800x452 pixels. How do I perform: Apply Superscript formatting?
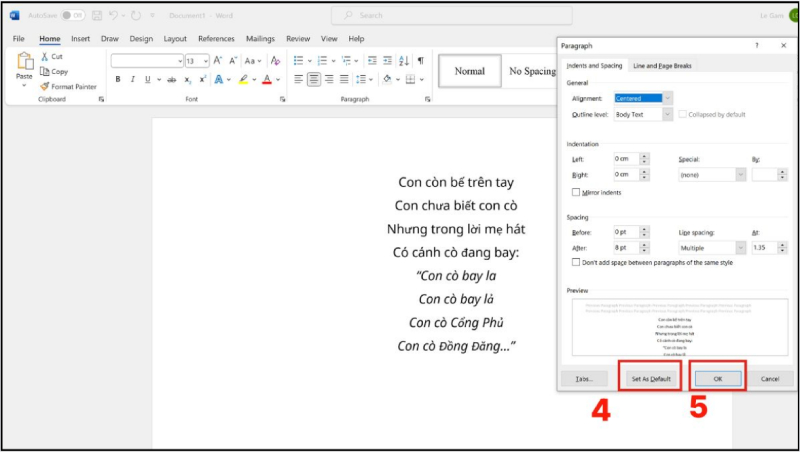203,80
